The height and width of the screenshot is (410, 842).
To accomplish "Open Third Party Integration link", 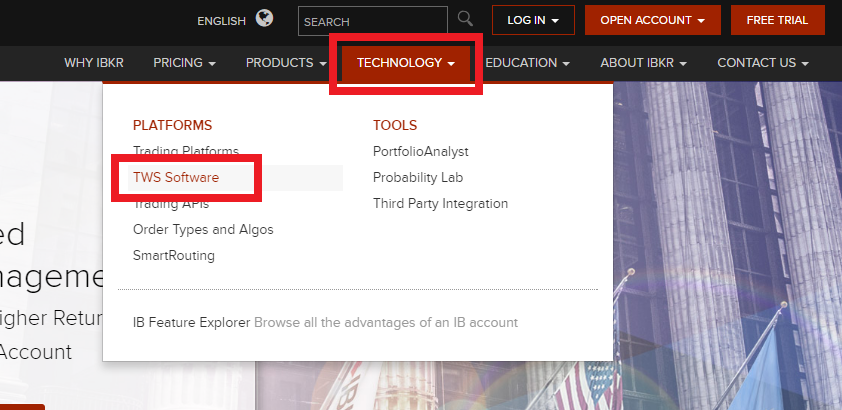I will click(440, 204).
